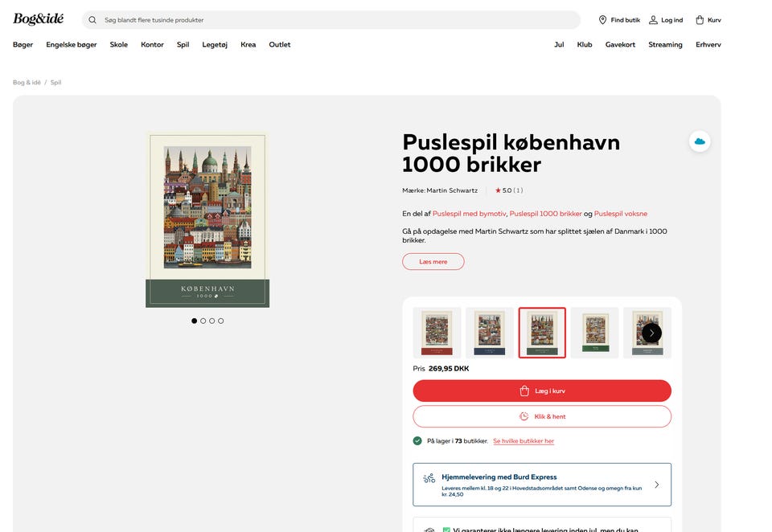Click the cart icon inside Læg i kurv
Image resolution: width=772 pixels, height=532 pixels.
[524, 391]
